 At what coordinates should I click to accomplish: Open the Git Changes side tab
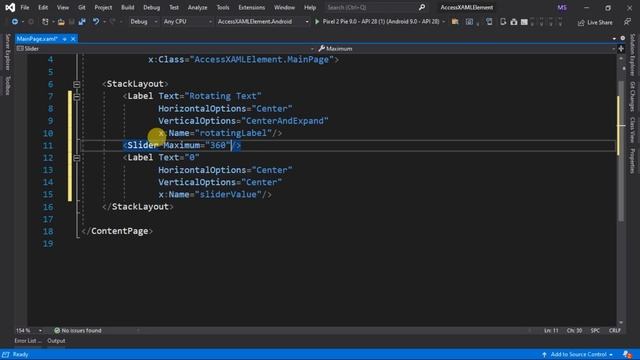point(632,96)
